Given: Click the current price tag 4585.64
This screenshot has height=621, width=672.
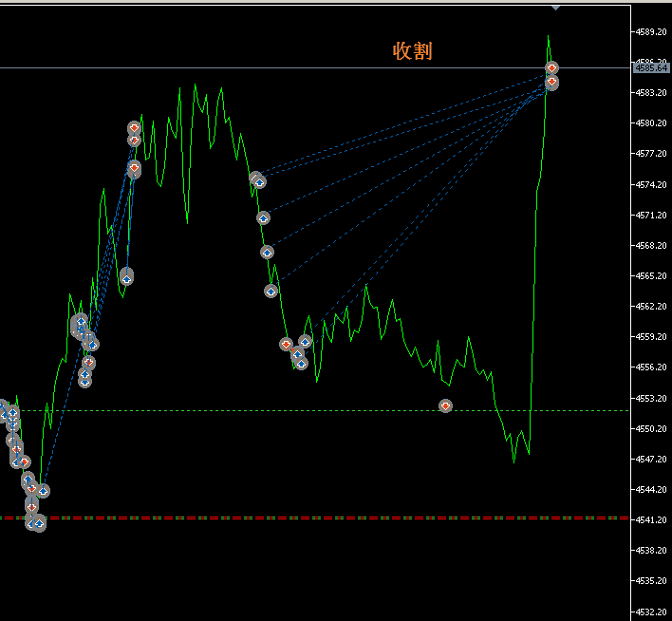Looking at the screenshot, I should [x=651, y=67].
